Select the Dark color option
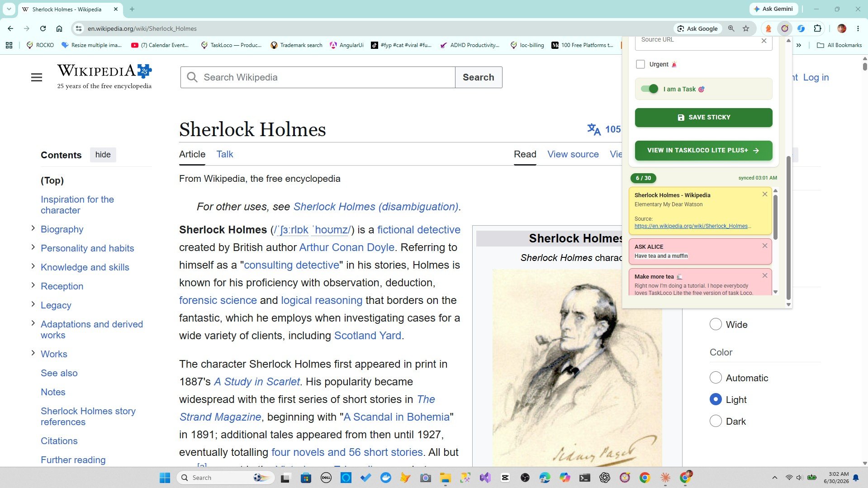The width and height of the screenshot is (868, 488). click(x=716, y=421)
